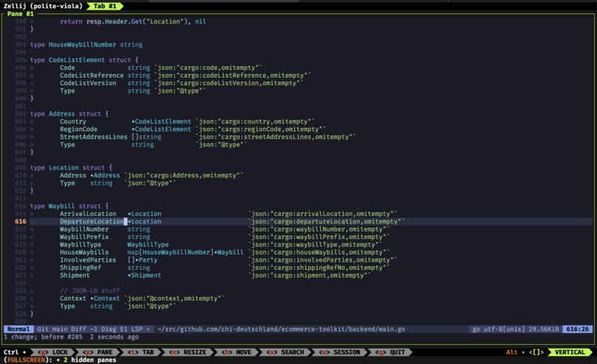Click the WaybillType type on line 619
The image size is (597, 364).
(x=148, y=245)
